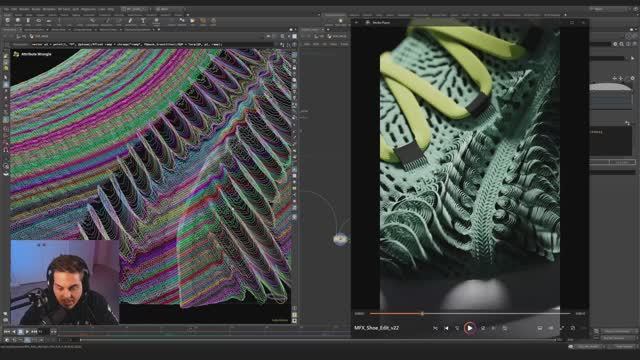Select the Tube shelf tool
Screen dimensions: 640x360
[x=28, y=21]
